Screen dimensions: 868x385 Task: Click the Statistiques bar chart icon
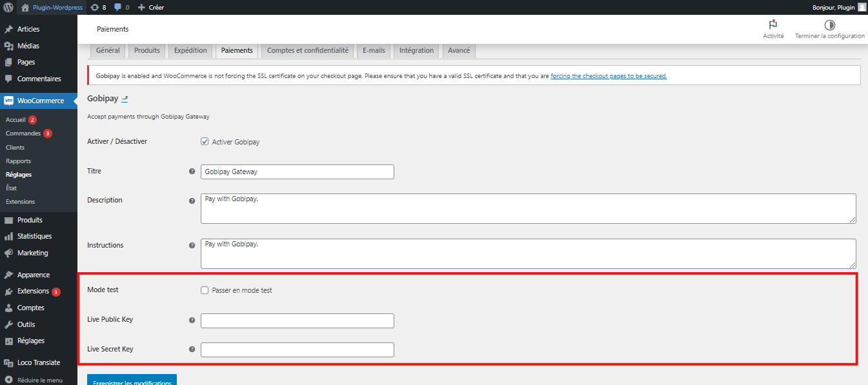[9, 236]
